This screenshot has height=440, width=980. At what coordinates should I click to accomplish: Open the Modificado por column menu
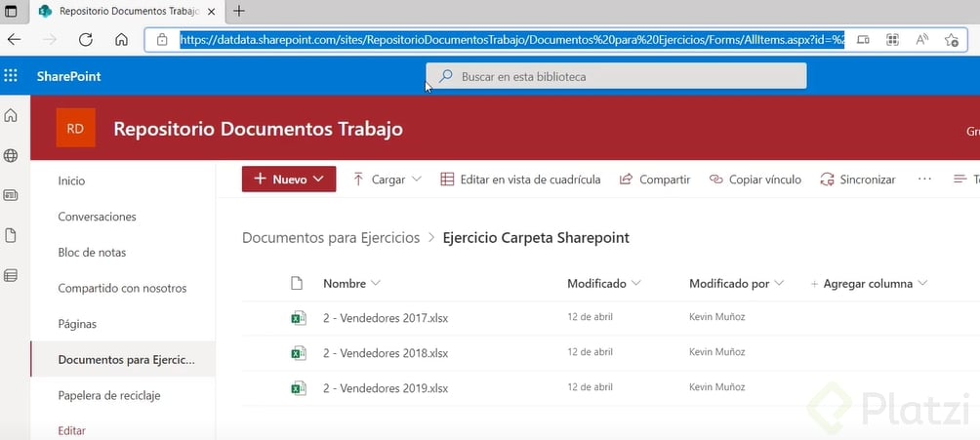(736, 283)
